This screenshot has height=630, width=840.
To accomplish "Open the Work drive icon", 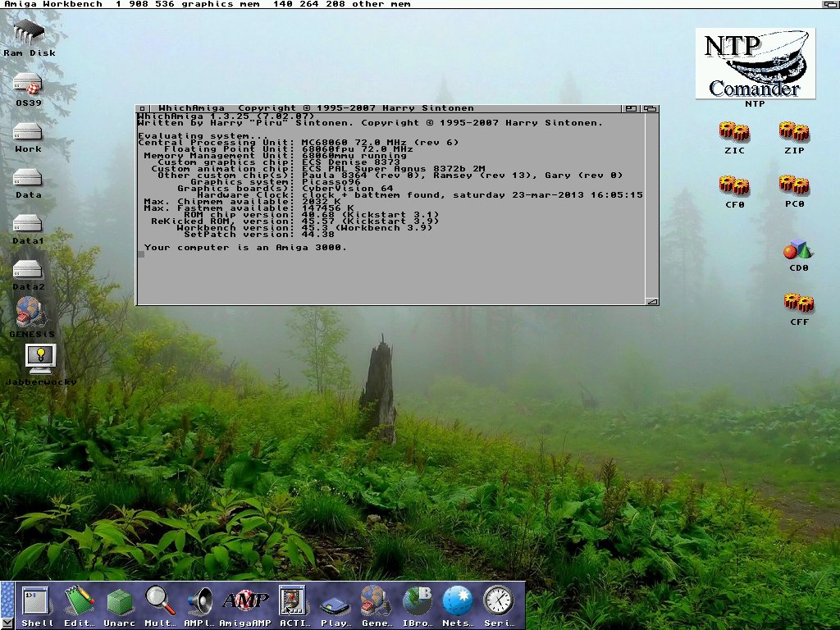I will click(x=28, y=130).
